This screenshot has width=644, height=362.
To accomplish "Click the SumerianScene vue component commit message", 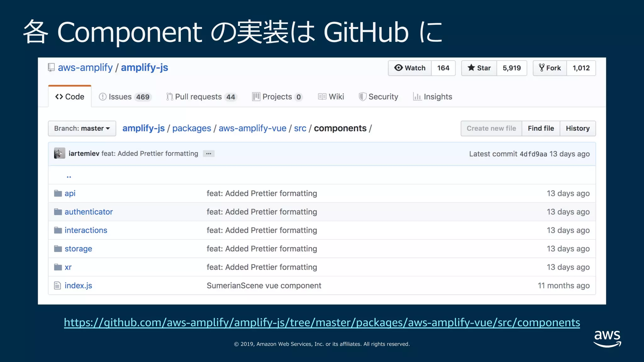I will (x=264, y=286).
